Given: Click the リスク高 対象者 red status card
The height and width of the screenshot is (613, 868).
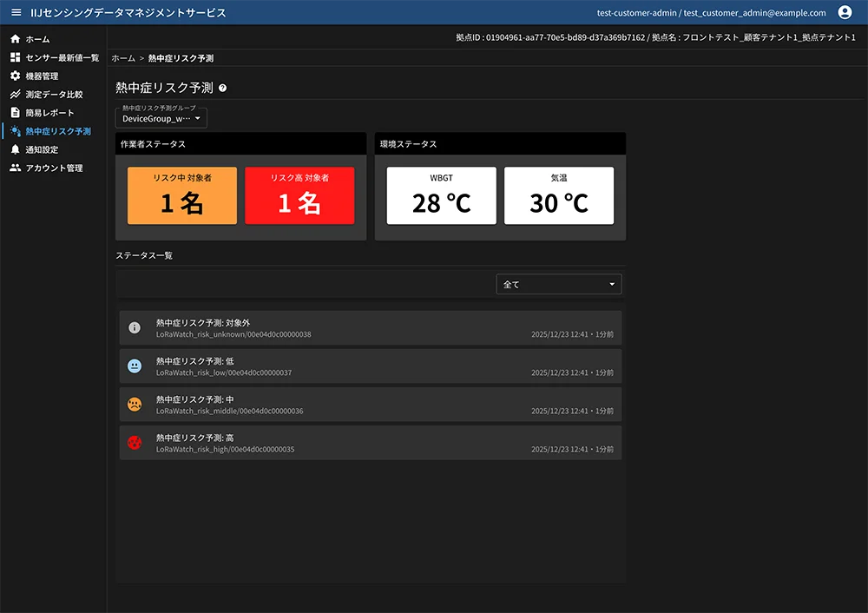Looking at the screenshot, I should pos(299,195).
